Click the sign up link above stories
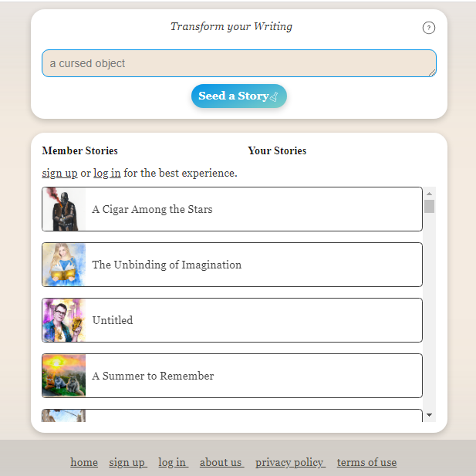Screen dimensions: 476x476 (59, 173)
